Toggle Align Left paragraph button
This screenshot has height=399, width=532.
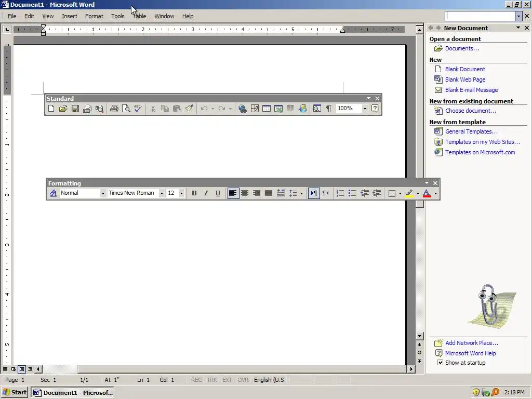(x=233, y=193)
